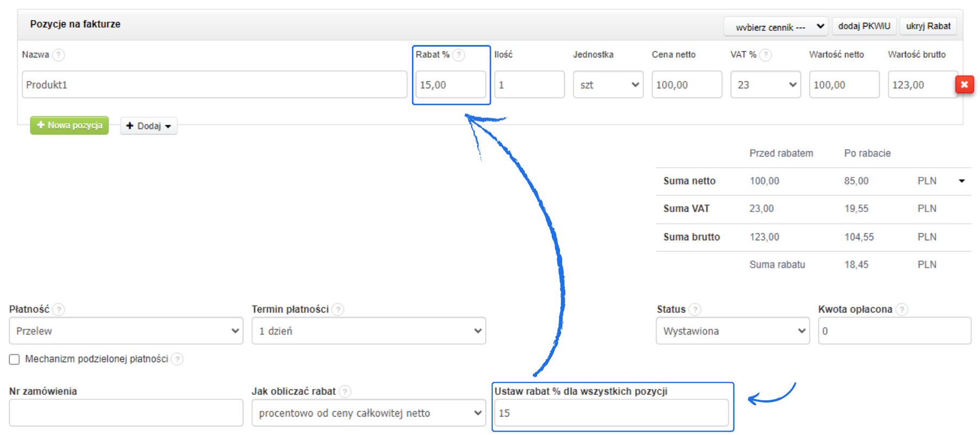980x435 pixels.
Task: Expand the Dodaj menu button
Action: pos(149,126)
